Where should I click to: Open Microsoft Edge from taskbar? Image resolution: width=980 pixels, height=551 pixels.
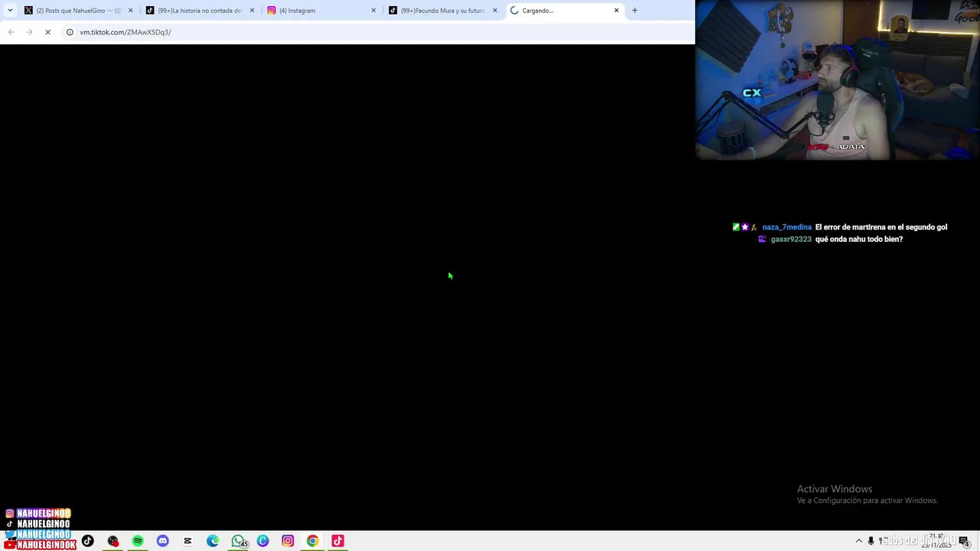213,541
